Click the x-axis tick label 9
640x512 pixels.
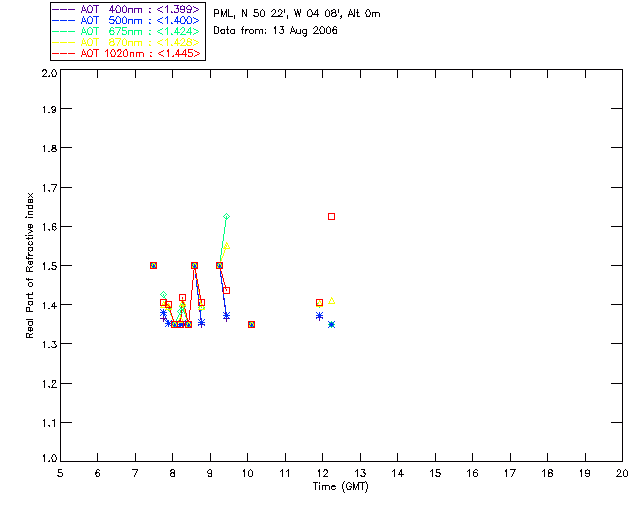point(210,474)
